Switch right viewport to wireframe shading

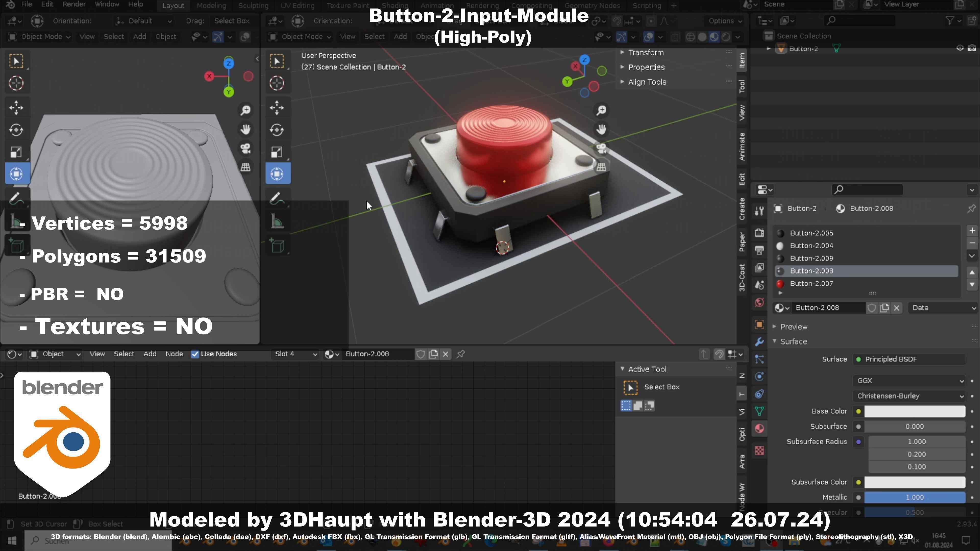click(690, 37)
